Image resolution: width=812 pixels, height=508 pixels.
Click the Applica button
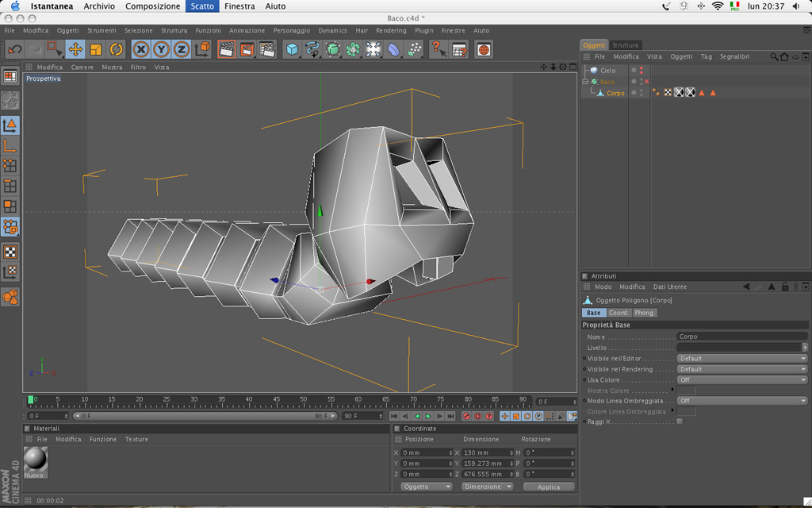click(548, 487)
